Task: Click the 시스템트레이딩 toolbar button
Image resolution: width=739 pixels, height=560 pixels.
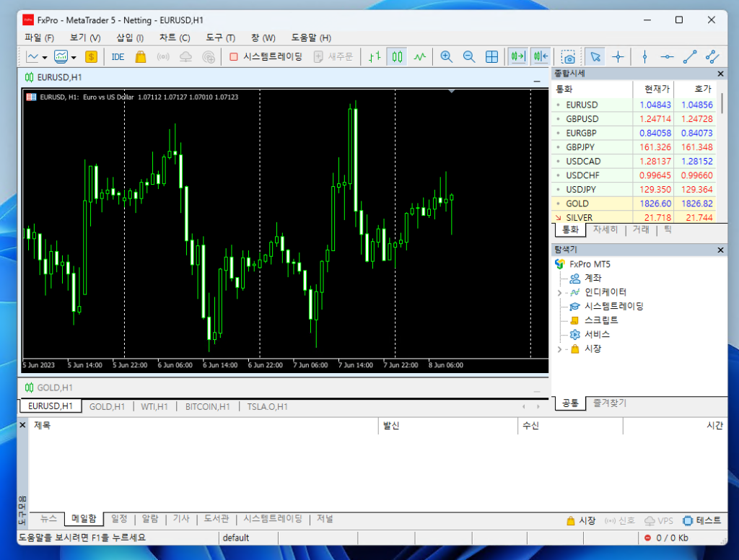Action: (x=266, y=57)
